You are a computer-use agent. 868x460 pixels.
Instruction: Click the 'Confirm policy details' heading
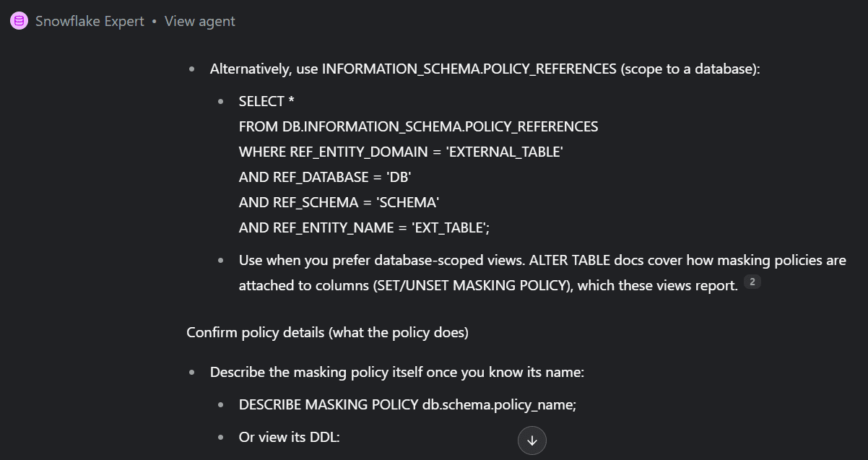327,332
